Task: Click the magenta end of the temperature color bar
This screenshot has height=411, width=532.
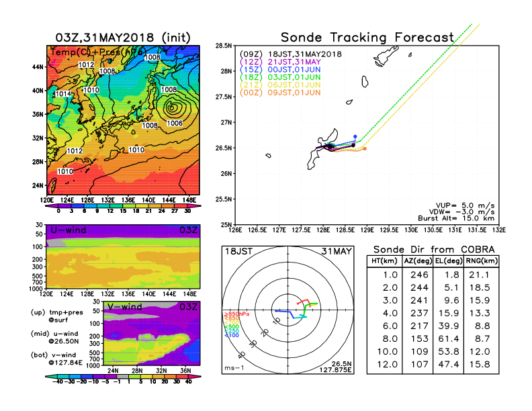Action: click(x=194, y=206)
